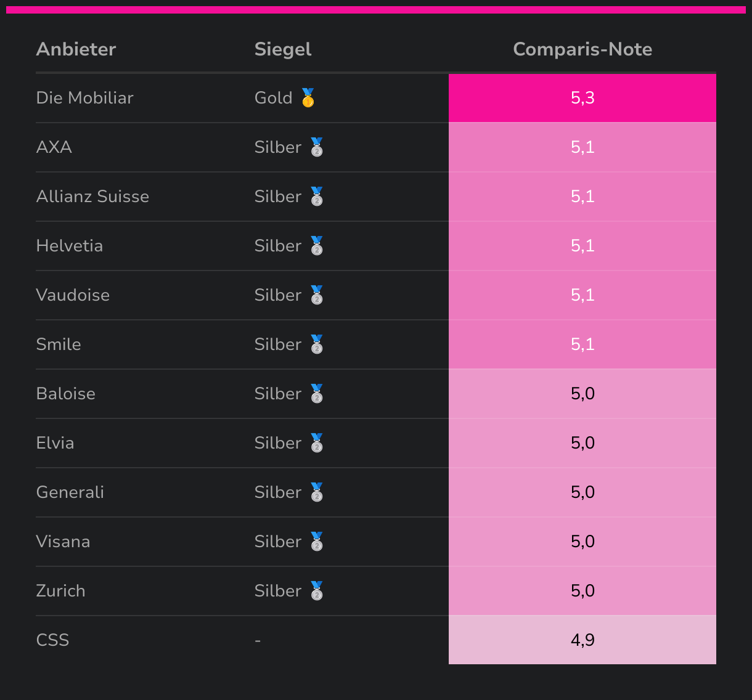The image size is (752, 700).
Task: Click the Anbieter column header
Action: click(x=76, y=49)
